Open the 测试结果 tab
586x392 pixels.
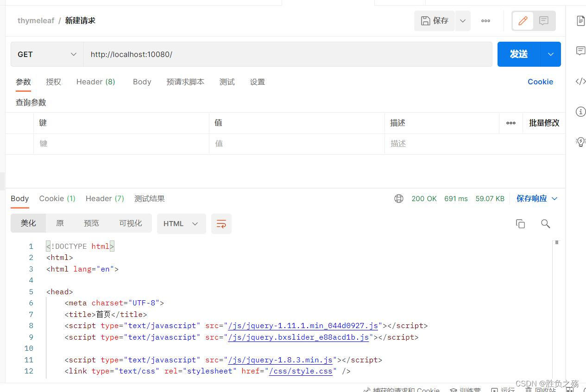[x=150, y=199]
